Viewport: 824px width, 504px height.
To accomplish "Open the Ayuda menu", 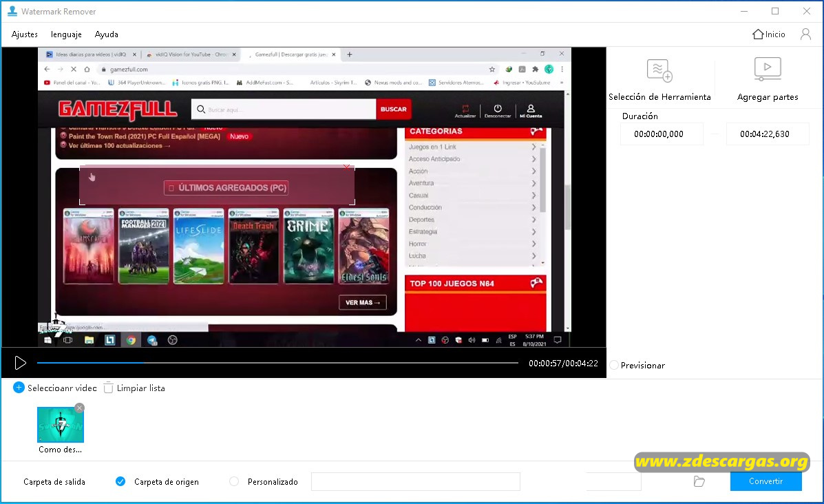I will point(106,34).
